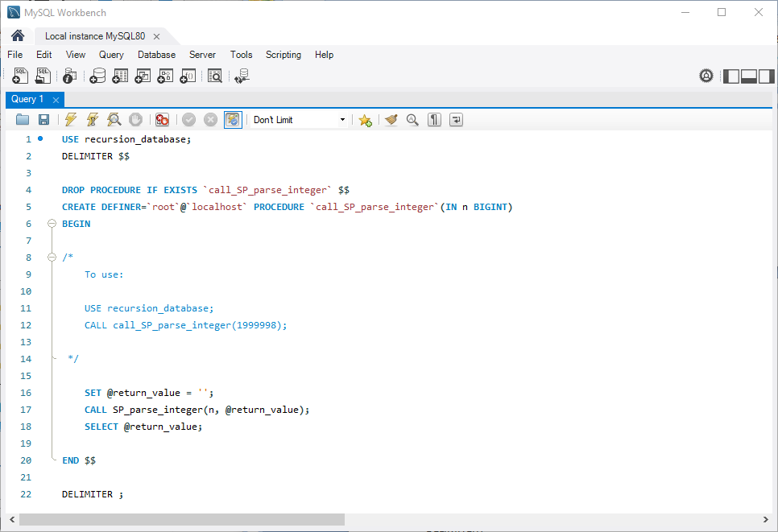Save the script with the floppy disk icon
Image resolution: width=778 pixels, height=532 pixels.
pos(44,120)
